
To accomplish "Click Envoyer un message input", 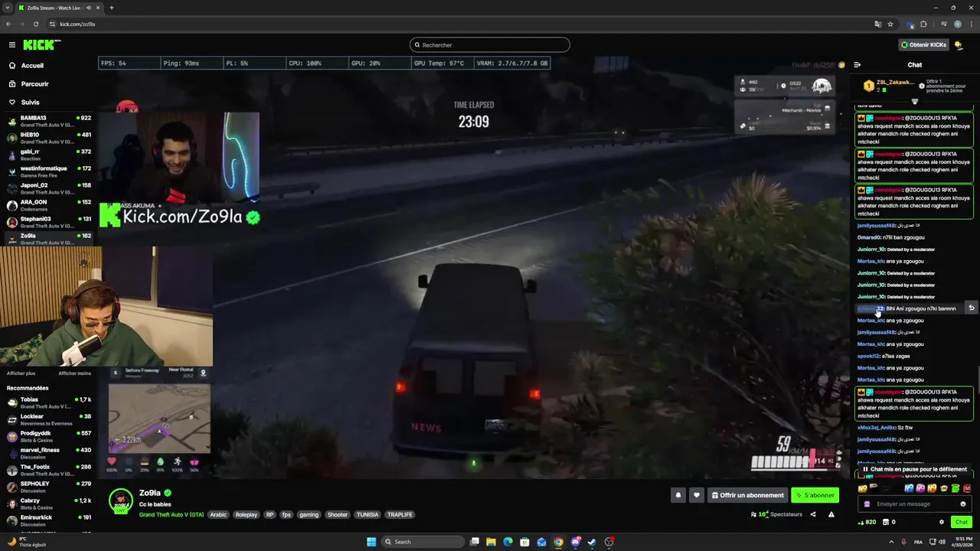I will 914,504.
